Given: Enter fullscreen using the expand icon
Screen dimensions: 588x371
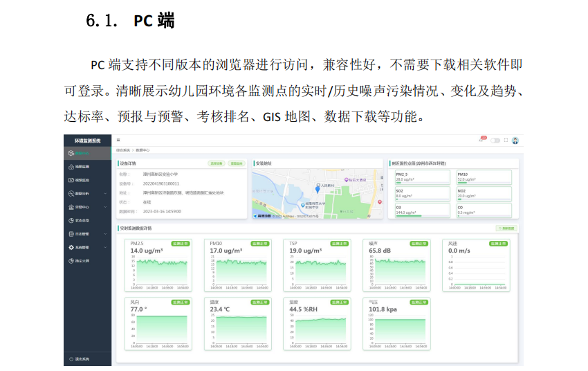Looking at the screenshot, I should click(506, 141).
